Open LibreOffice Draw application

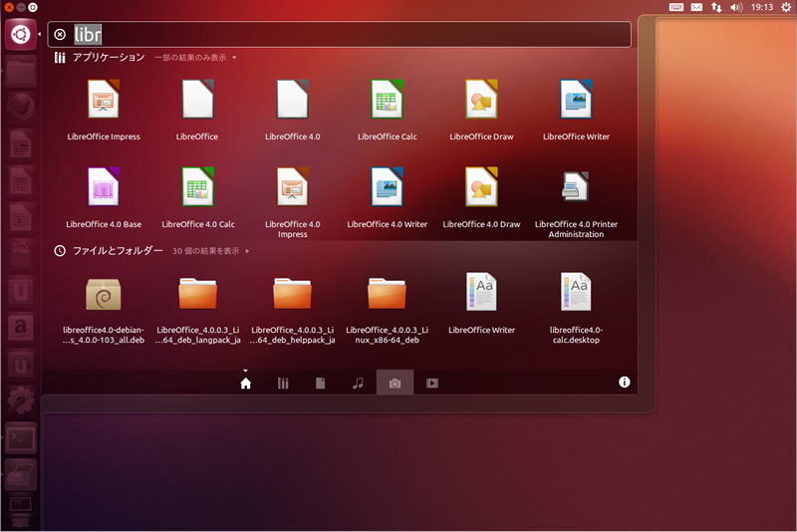coord(481,99)
